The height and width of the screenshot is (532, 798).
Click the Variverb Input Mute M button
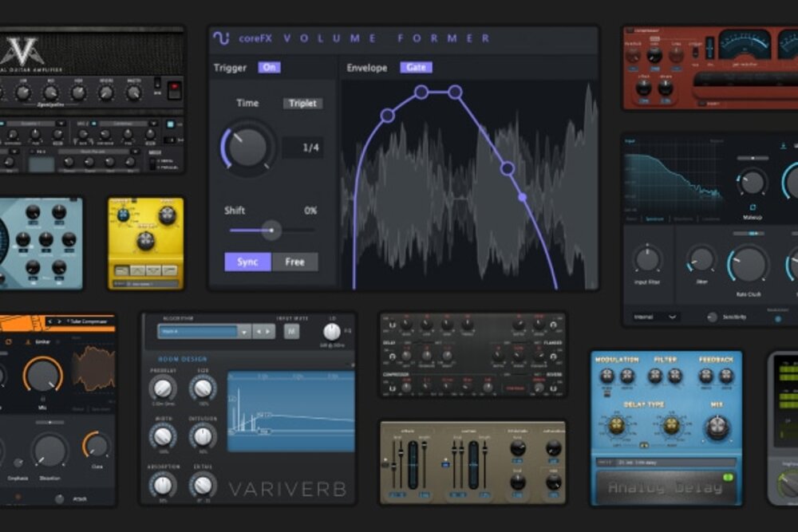[x=291, y=331]
